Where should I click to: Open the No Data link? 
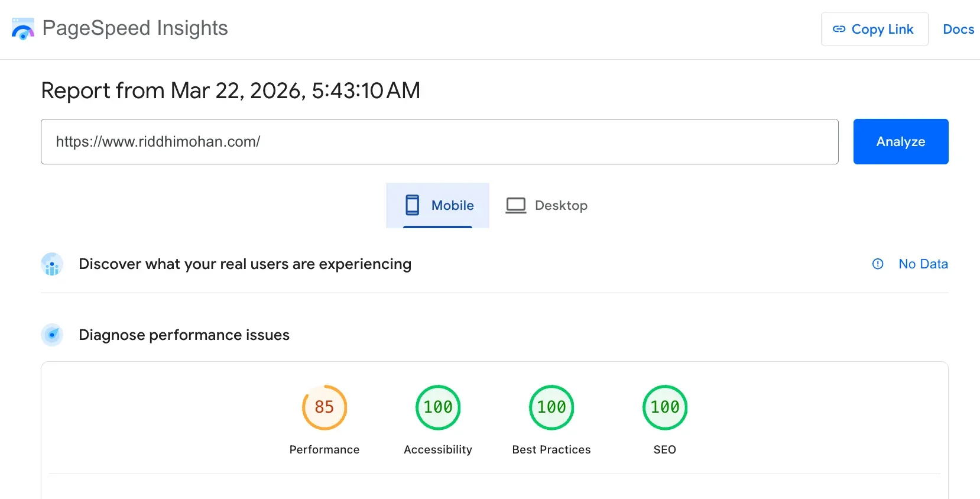click(x=923, y=264)
